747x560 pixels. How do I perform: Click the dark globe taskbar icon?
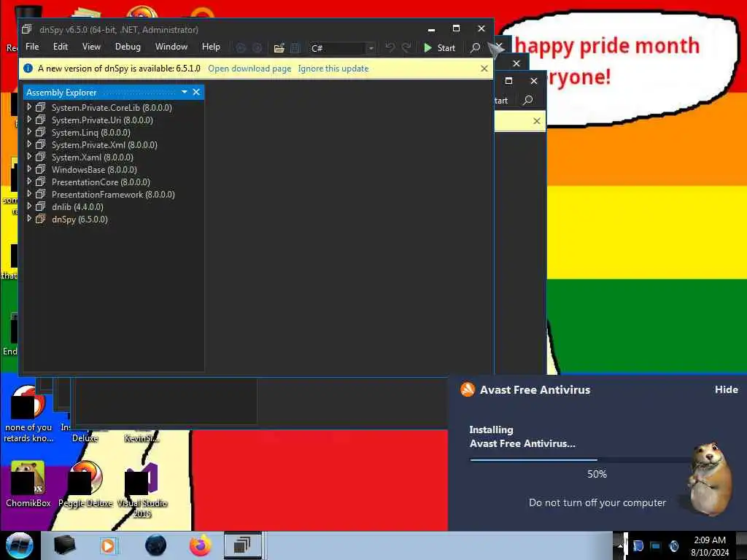pyautogui.click(x=155, y=545)
